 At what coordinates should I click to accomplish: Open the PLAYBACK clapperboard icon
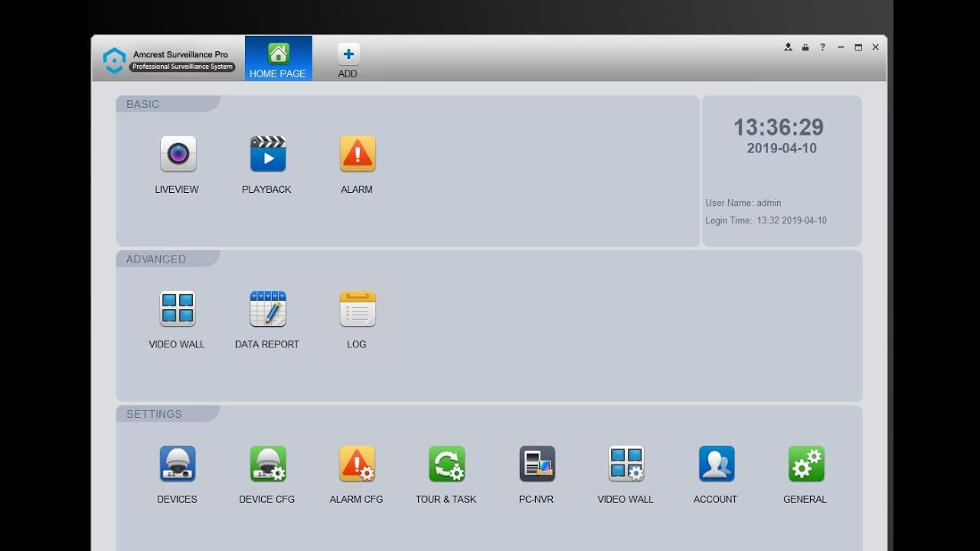pos(268,154)
